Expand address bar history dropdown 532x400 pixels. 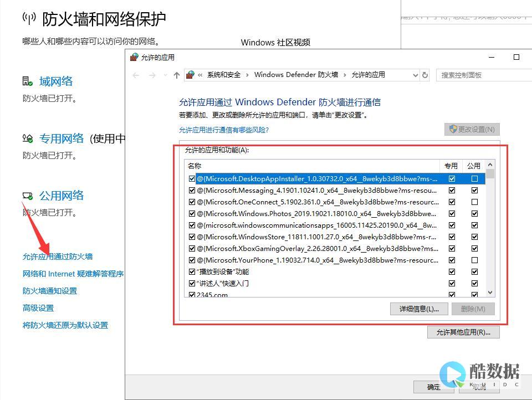click(x=415, y=75)
